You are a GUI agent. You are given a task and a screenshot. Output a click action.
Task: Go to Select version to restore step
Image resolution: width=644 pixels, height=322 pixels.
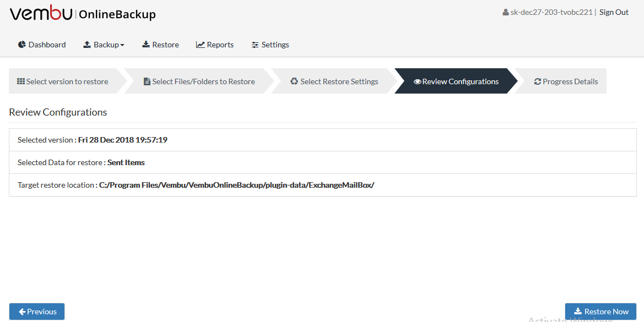coord(63,81)
